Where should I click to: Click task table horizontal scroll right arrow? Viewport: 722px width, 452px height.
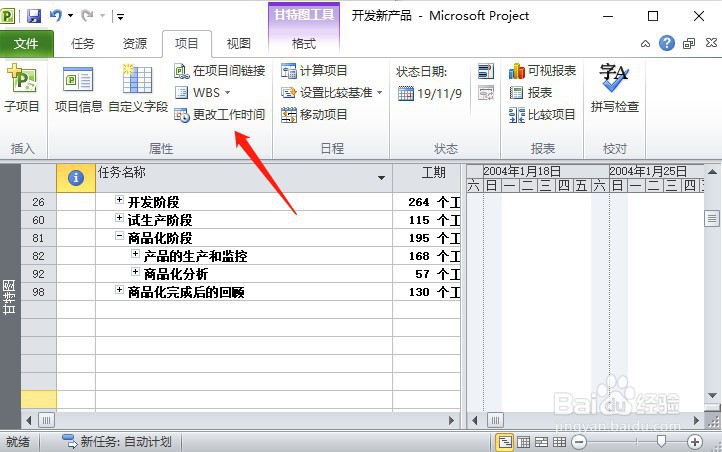452,420
